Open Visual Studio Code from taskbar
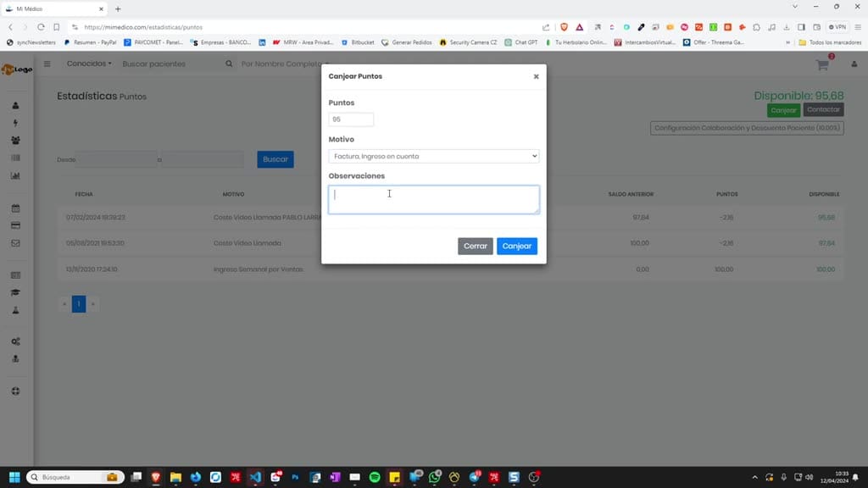 pos(255,477)
